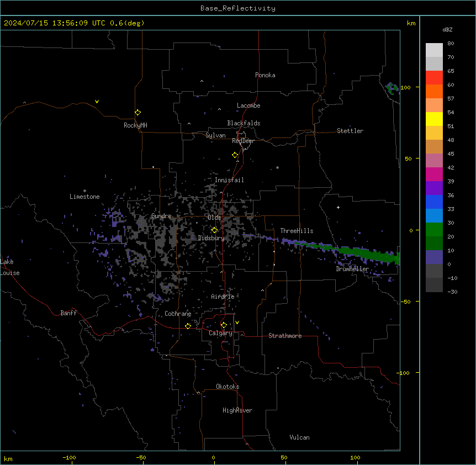Image resolution: width=476 pixels, height=465 pixels.
Task: Pick the royal blue 33-36 dBZ legend swatch
Action: click(434, 202)
